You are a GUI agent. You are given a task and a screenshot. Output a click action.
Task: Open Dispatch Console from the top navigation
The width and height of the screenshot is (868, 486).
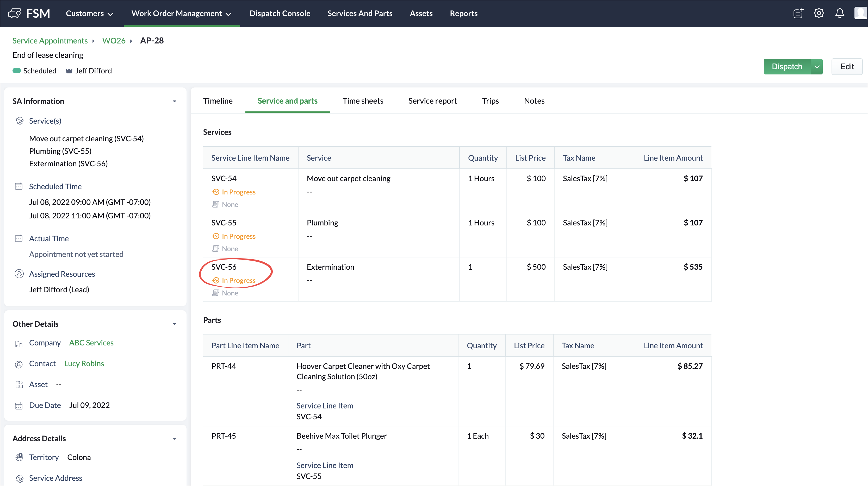280,14
